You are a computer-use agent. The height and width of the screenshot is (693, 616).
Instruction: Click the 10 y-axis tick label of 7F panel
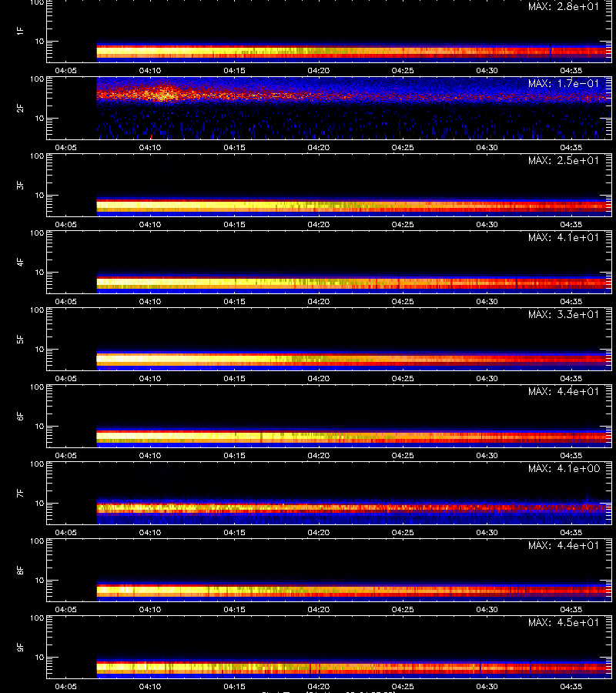click(40, 503)
